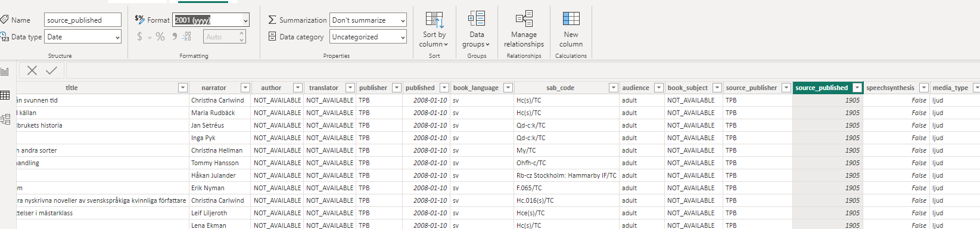The height and width of the screenshot is (229, 980).
Task: Open currency format dropdown arrow
Action: [x=150, y=38]
